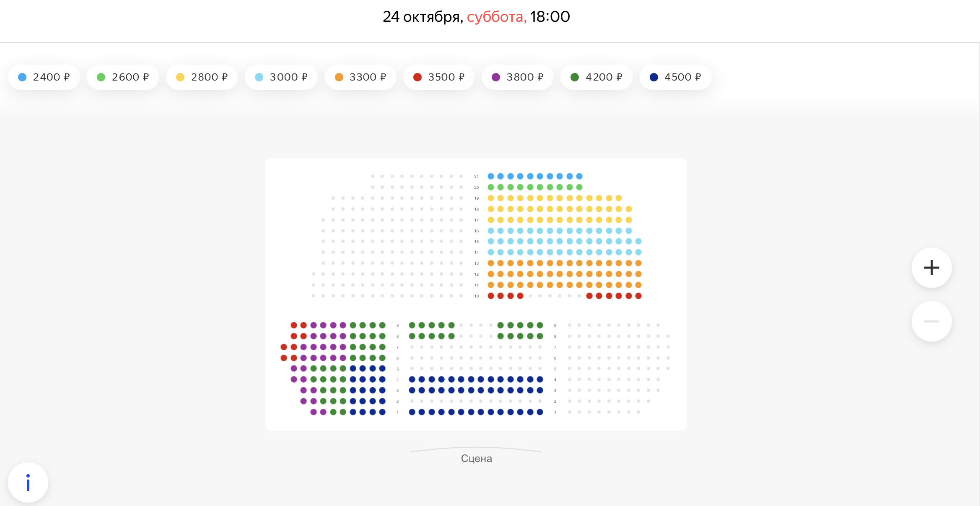
Task: Select the last light-blue seat in row 15
Action: pos(638,241)
